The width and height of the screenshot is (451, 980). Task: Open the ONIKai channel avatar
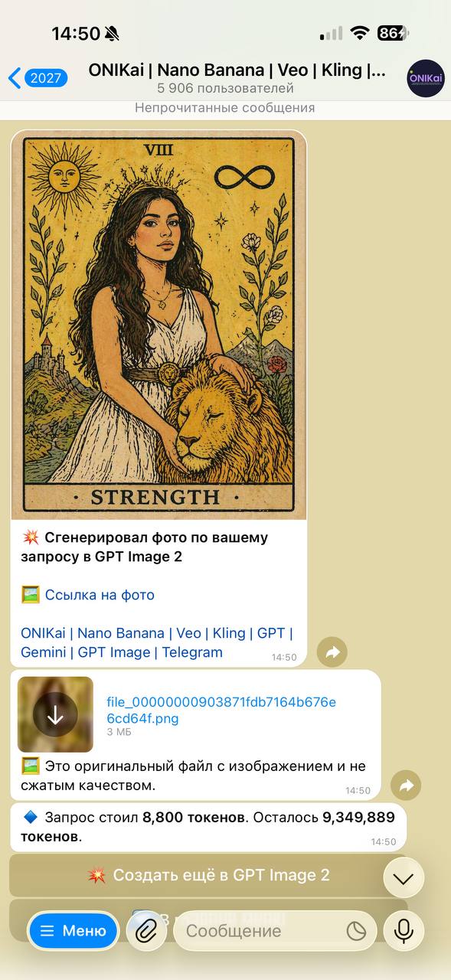click(425, 78)
